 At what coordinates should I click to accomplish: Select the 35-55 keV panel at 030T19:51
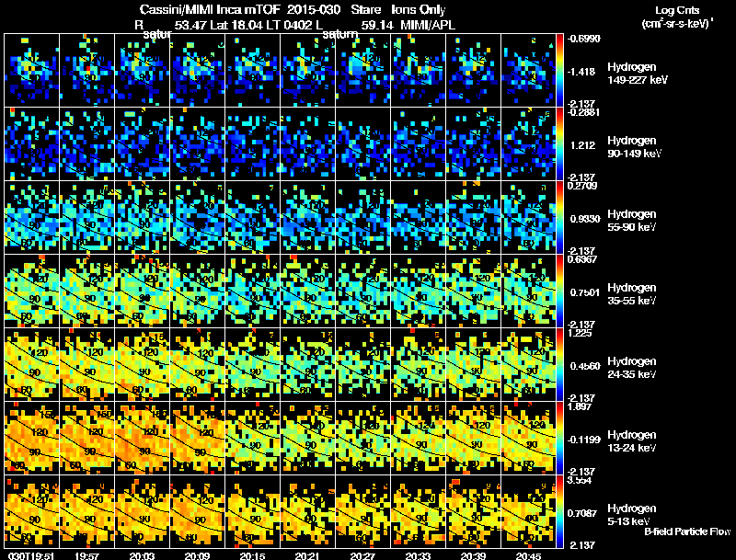[x=31, y=291]
